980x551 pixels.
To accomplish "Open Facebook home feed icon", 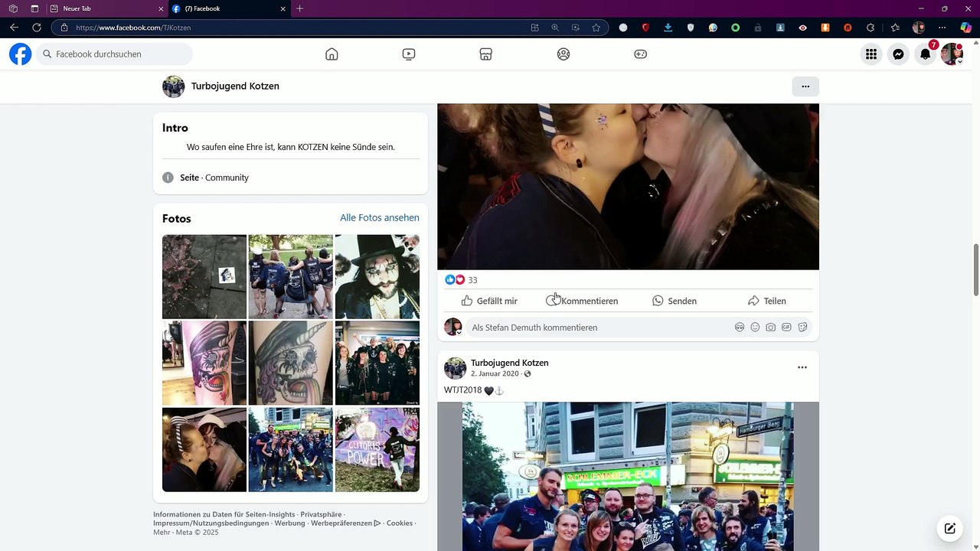I will [x=332, y=54].
